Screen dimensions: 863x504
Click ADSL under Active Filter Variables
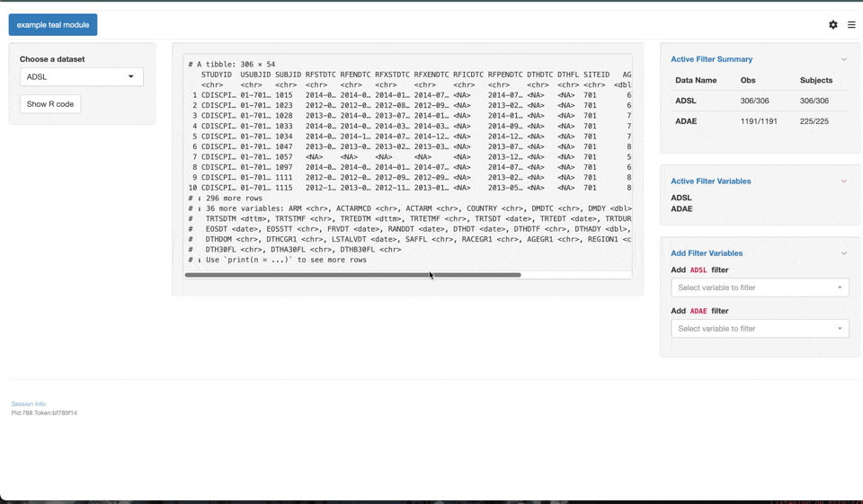pos(681,198)
